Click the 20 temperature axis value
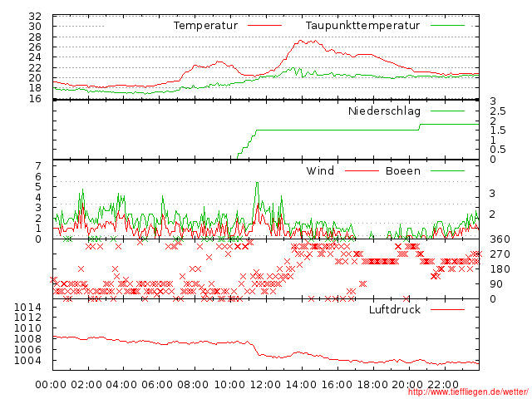The height and width of the screenshot is (399, 532). (x=35, y=78)
